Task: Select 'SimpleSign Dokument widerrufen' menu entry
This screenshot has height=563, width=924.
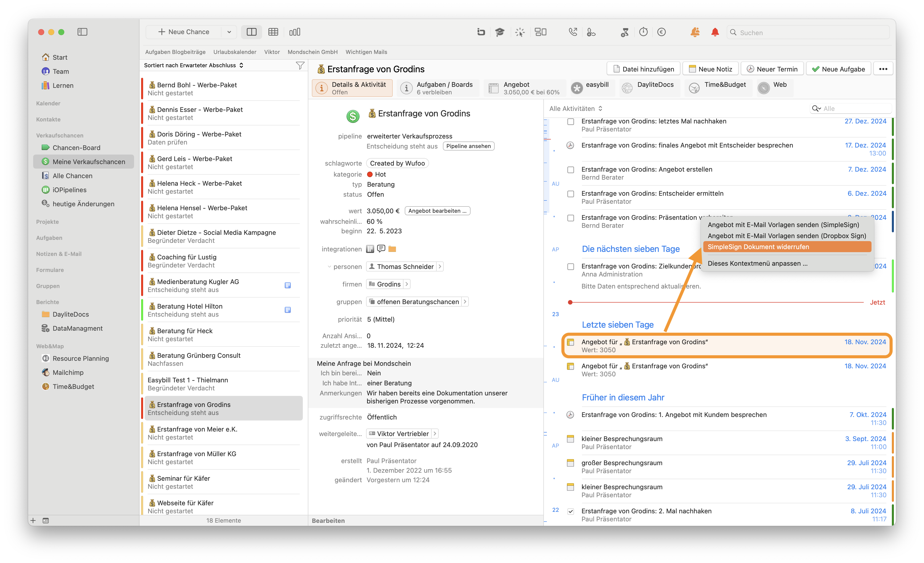Action: coord(787,247)
